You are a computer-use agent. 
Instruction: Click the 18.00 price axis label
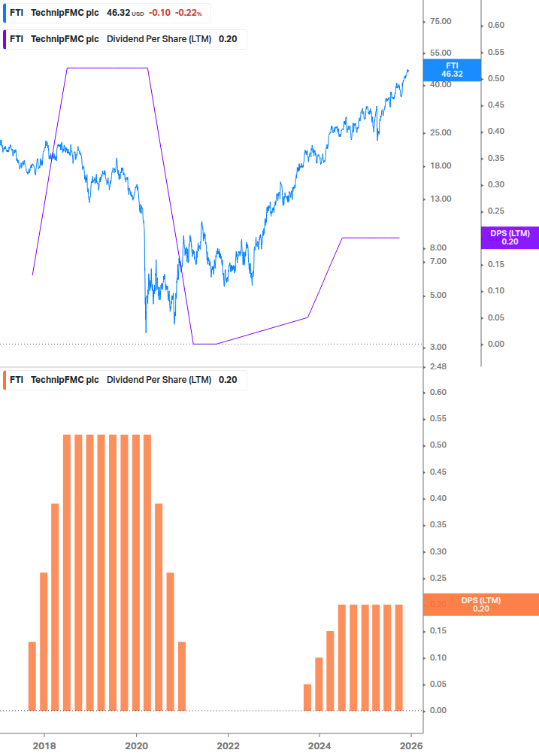pos(441,165)
